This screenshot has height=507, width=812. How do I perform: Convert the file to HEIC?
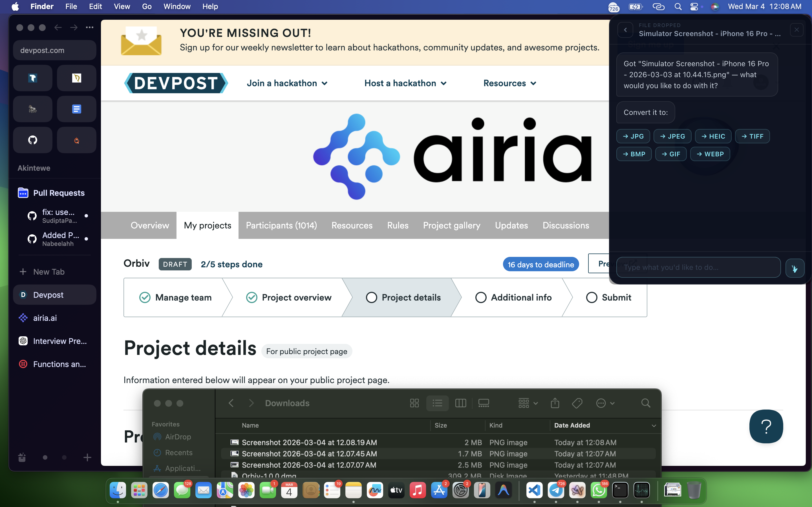(x=713, y=136)
